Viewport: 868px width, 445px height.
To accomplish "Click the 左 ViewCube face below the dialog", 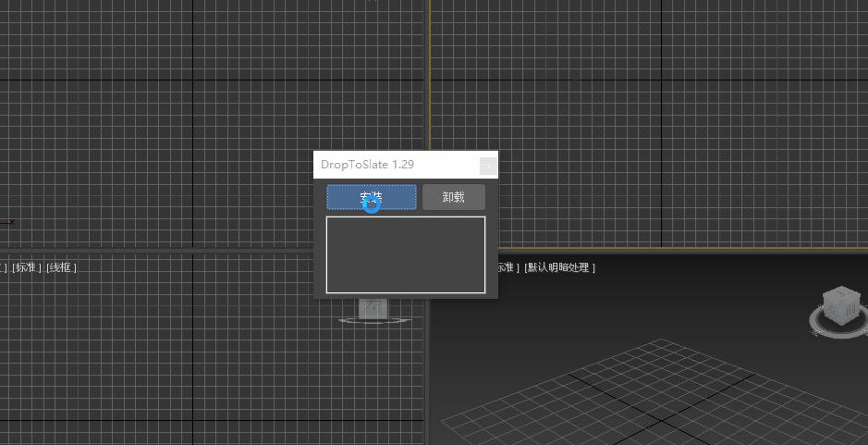I will click(x=373, y=308).
